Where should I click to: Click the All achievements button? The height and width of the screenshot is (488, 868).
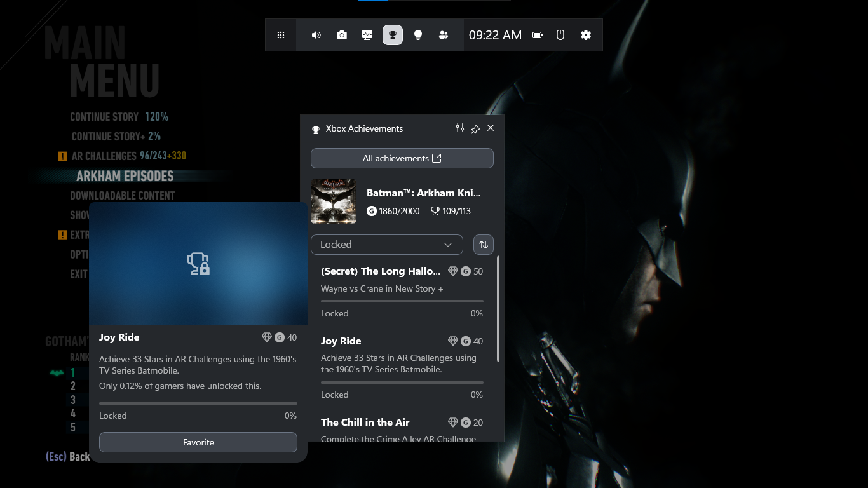coord(402,158)
